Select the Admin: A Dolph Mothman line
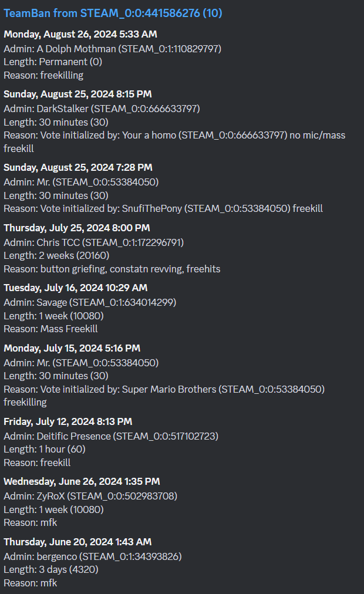364x594 pixels. pyautogui.click(x=113, y=49)
